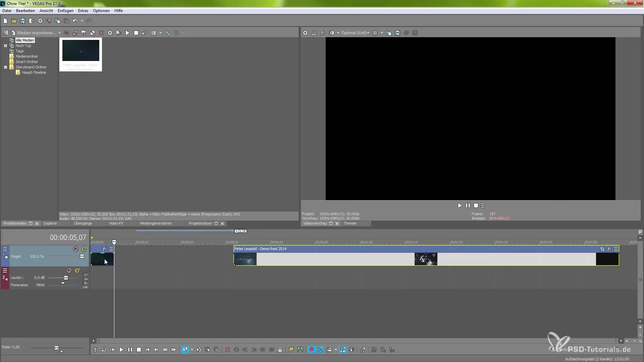Solo video track 1
This screenshot has width=644, height=362.
(x=84, y=249)
